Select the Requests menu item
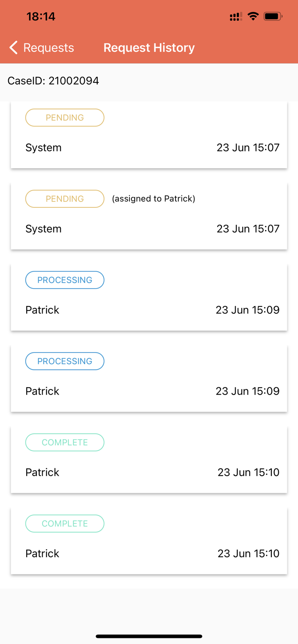This screenshot has height=644, width=298. click(x=48, y=48)
